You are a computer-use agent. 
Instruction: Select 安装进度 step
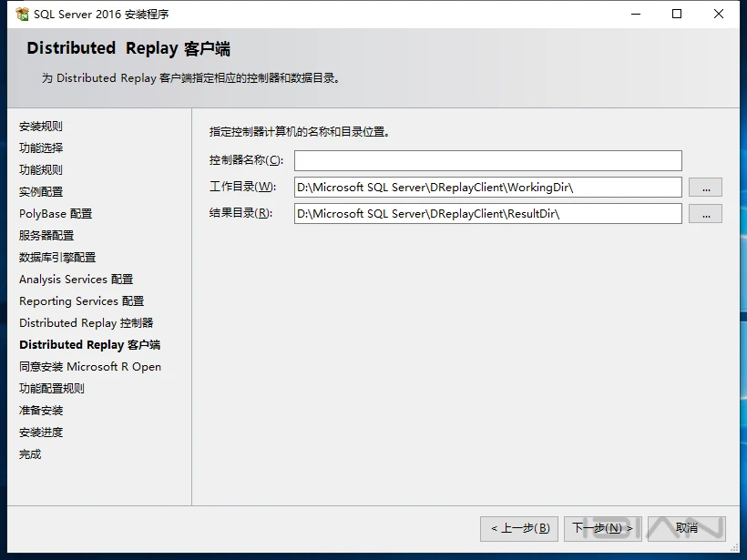[41, 433]
